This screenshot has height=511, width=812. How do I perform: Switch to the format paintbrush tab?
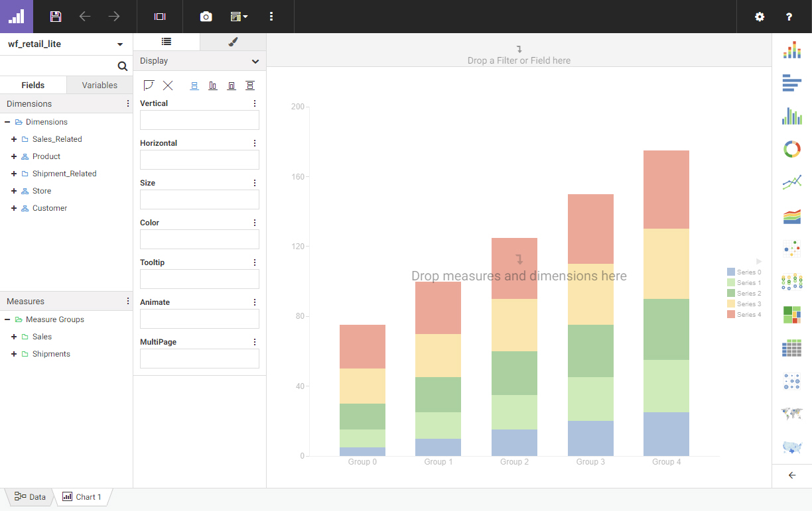click(x=233, y=42)
